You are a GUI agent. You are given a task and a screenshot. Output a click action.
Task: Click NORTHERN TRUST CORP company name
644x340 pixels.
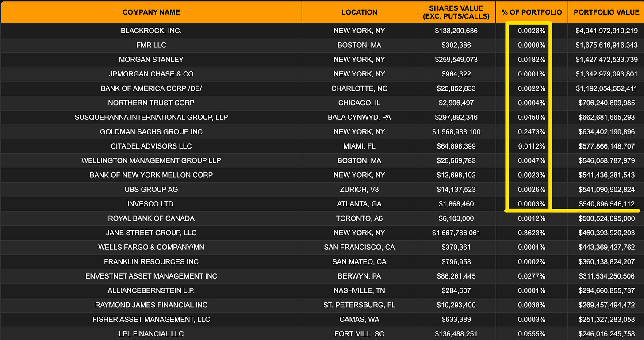[151, 103]
